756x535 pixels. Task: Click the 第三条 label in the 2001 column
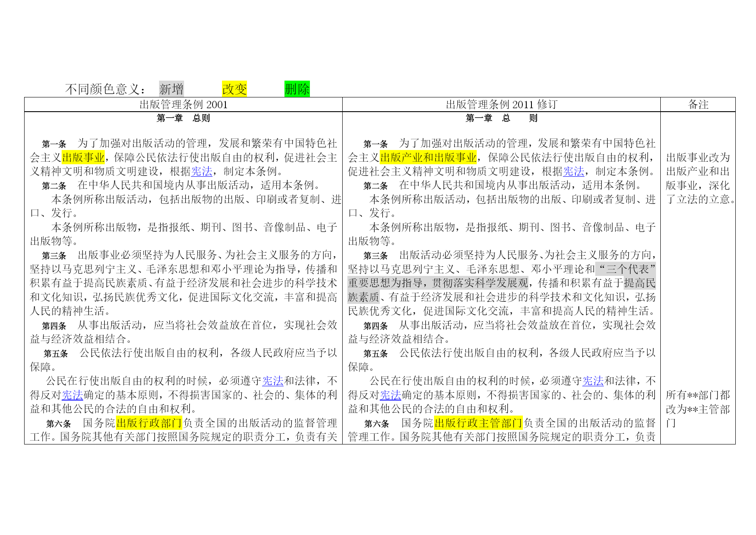pos(54,256)
